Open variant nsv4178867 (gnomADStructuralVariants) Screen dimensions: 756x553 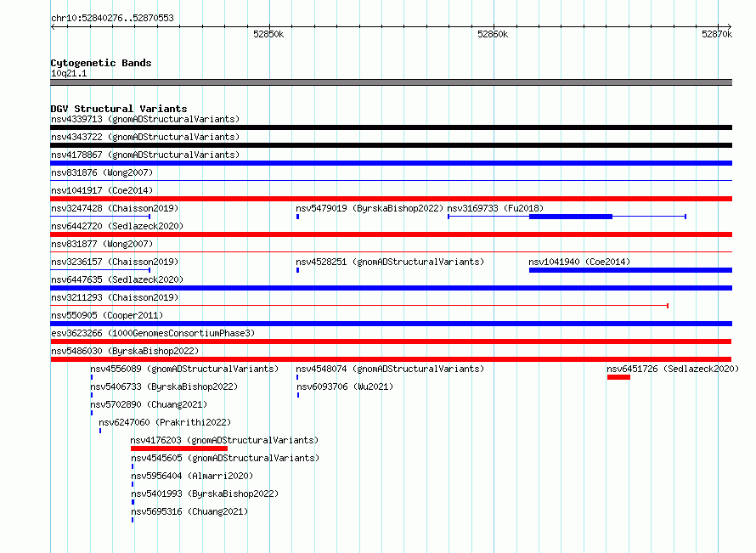[x=145, y=155]
